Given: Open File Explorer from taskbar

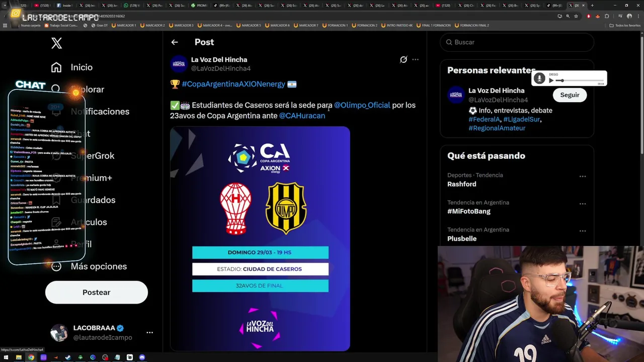Looking at the screenshot, I should point(19,357).
